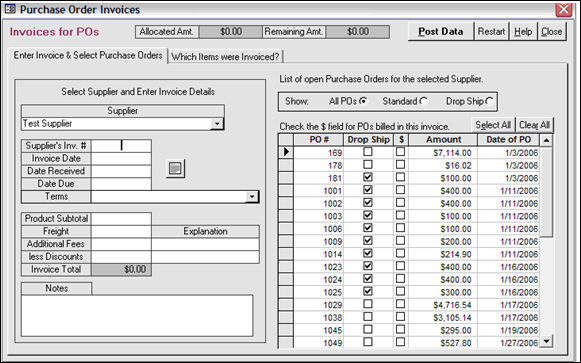
Task: Toggle Drop Ship checkbox for PO 1029
Action: click(x=368, y=304)
